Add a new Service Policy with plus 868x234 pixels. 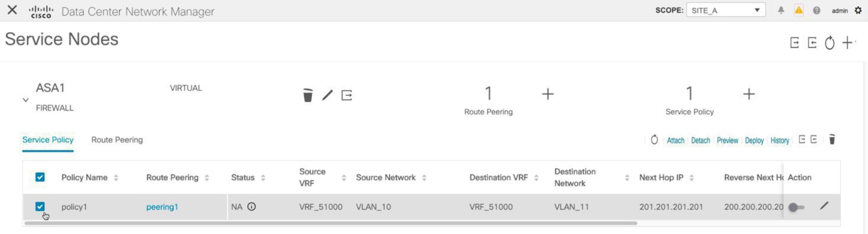point(749,94)
